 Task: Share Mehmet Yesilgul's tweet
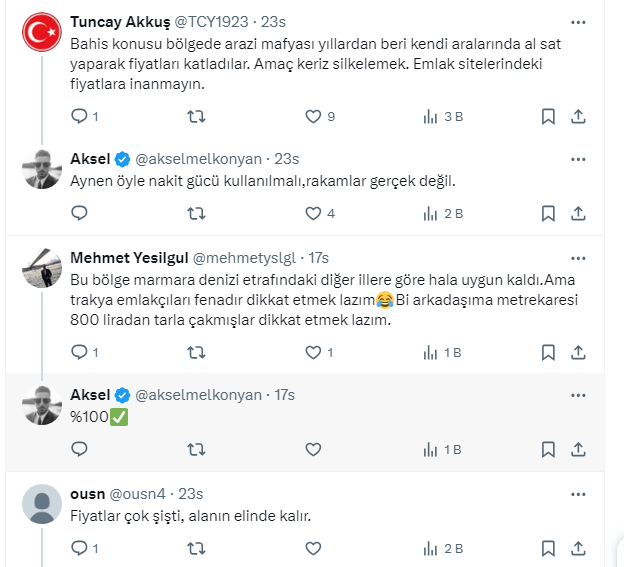[x=578, y=352]
